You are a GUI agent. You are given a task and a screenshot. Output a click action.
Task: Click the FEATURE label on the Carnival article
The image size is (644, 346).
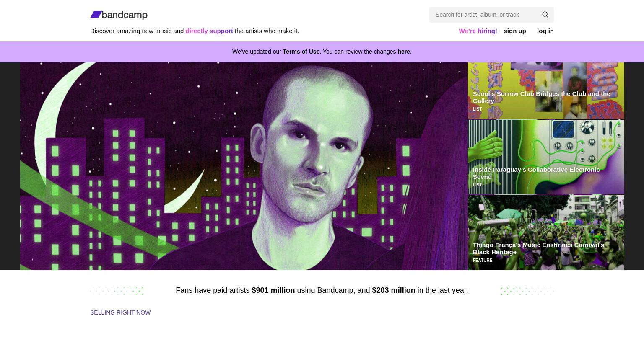482,260
